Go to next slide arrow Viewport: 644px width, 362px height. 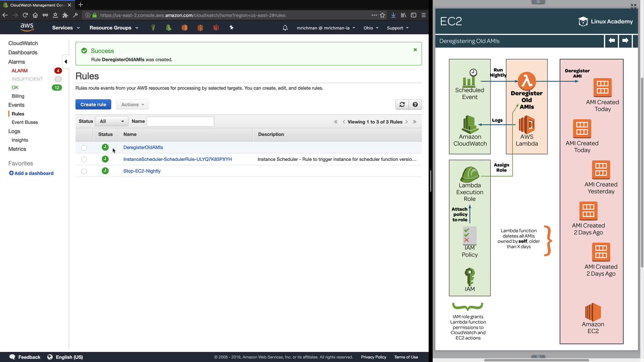(625, 41)
